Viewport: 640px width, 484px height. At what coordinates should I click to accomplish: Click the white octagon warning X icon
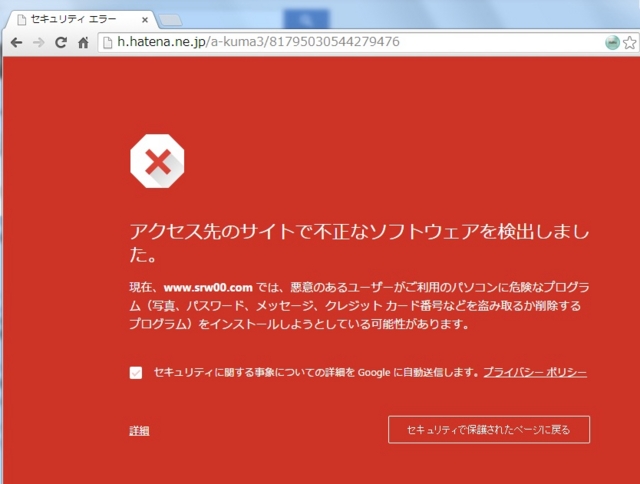(x=157, y=161)
